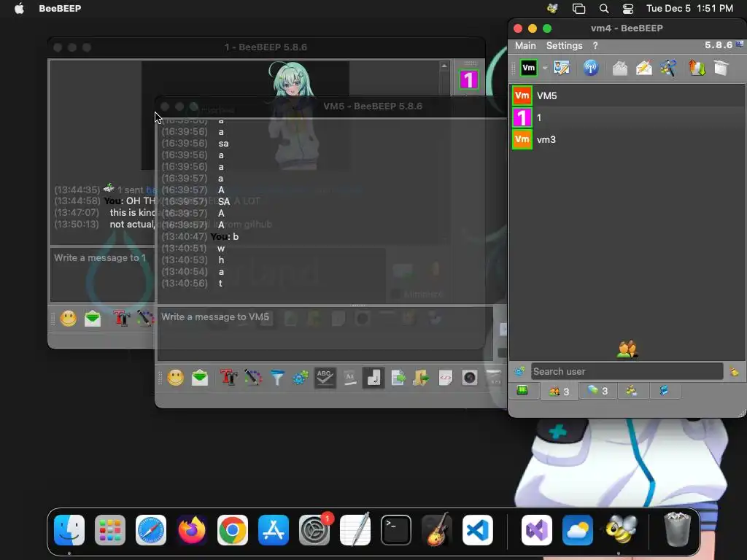Open Spotlight search in menu bar

[603, 9]
